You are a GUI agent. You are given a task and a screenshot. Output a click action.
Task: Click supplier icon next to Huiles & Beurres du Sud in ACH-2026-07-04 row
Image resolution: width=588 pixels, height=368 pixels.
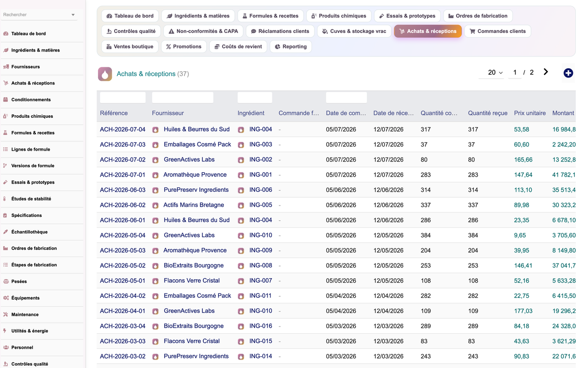(155, 130)
